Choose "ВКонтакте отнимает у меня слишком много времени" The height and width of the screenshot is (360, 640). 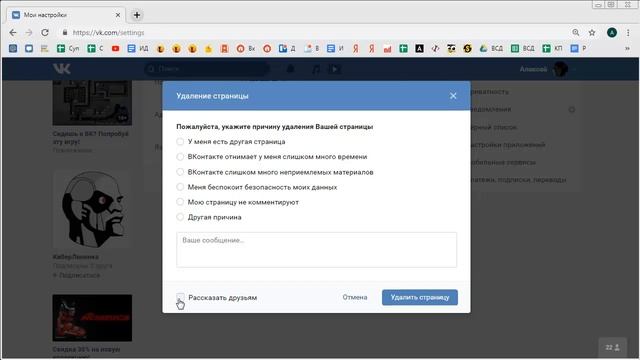pos(180,157)
